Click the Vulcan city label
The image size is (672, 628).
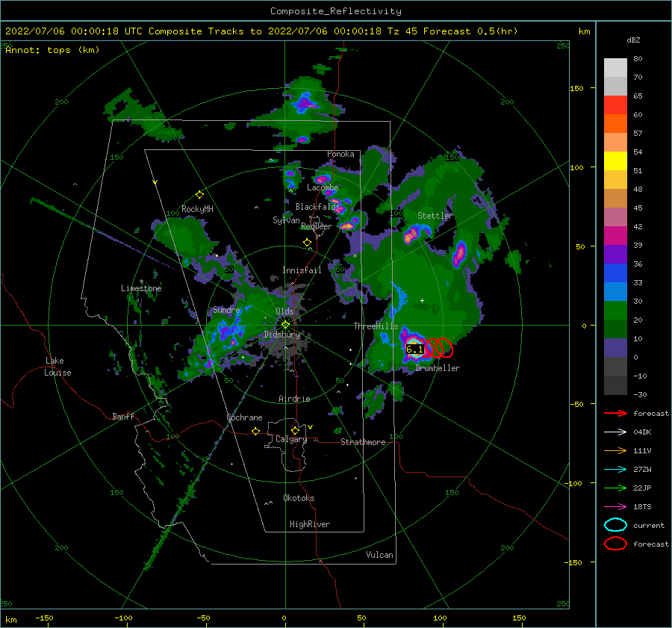(x=380, y=555)
